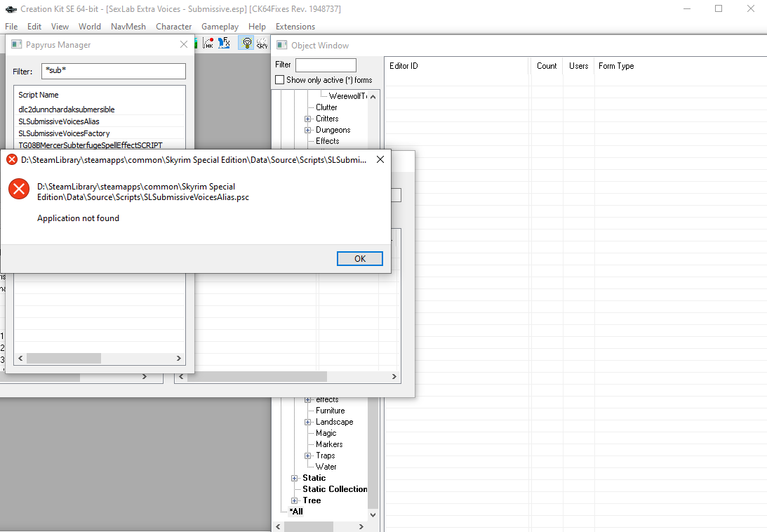Toggle the light bulb lighting icon
The width and height of the screenshot is (767, 532).
(x=246, y=44)
